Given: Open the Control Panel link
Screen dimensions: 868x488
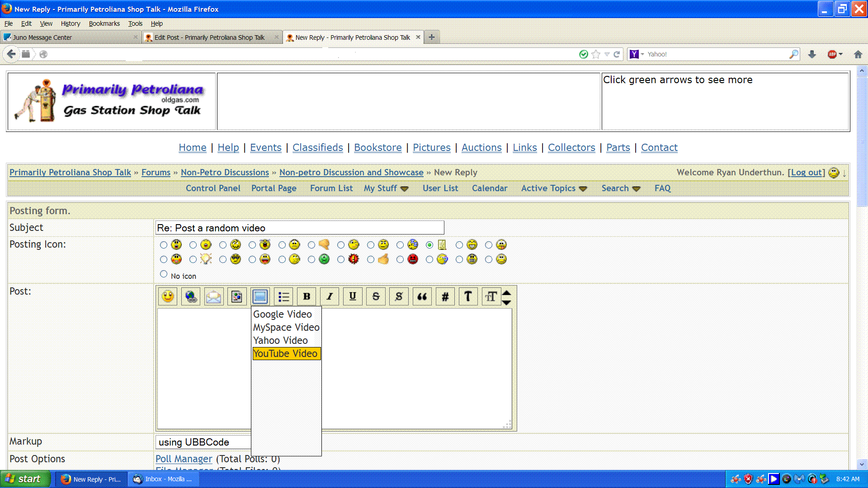Looking at the screenshot, I should (213, 188).
